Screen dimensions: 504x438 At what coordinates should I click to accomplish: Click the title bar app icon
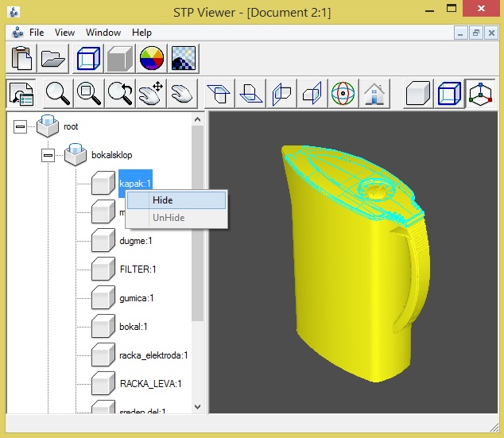[14, 12]
